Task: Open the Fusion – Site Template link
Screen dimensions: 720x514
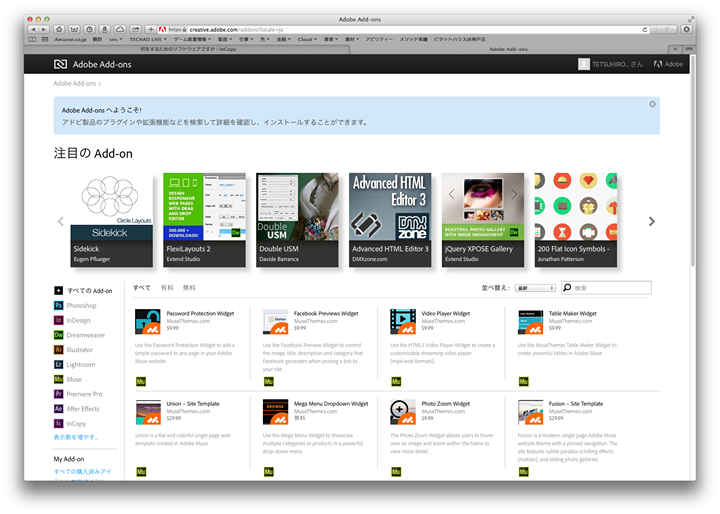Action: [576, 403]
